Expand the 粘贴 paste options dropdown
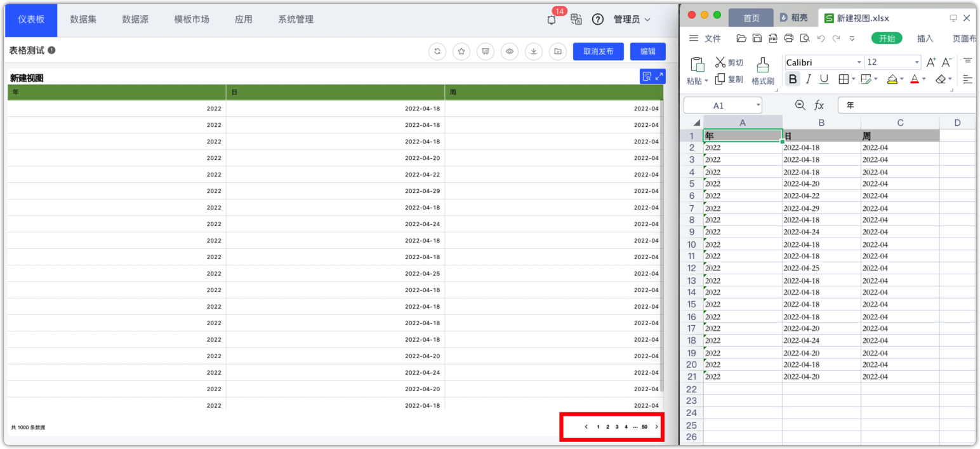Viewport: 980px width, 449px height. [706, 81]
